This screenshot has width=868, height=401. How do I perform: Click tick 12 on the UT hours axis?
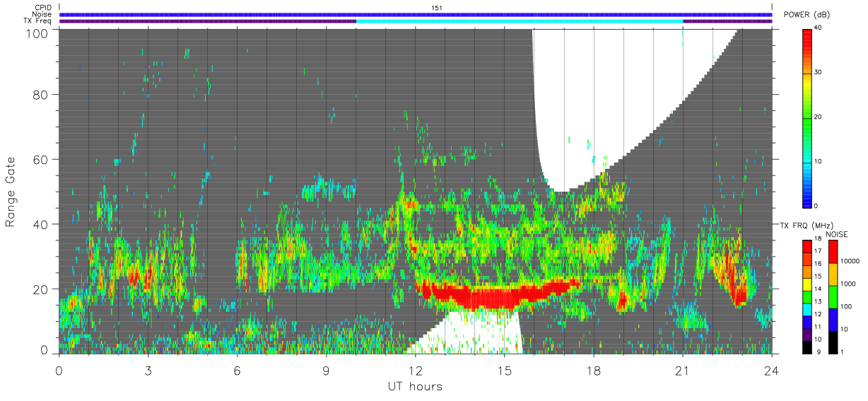coord(415,370)
